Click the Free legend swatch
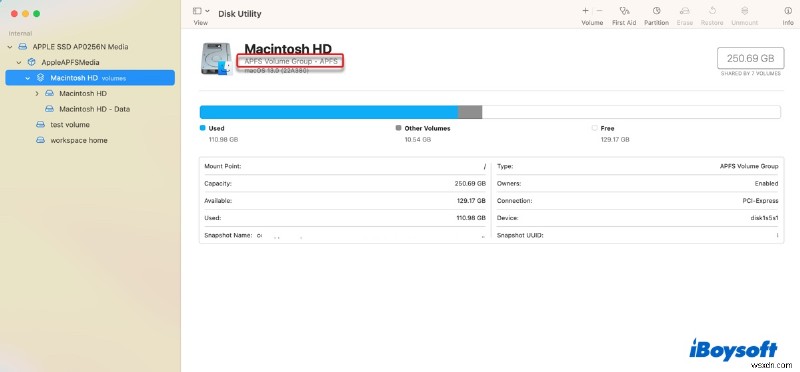Viewport: 800px width, 372px height. click(594, 128)
